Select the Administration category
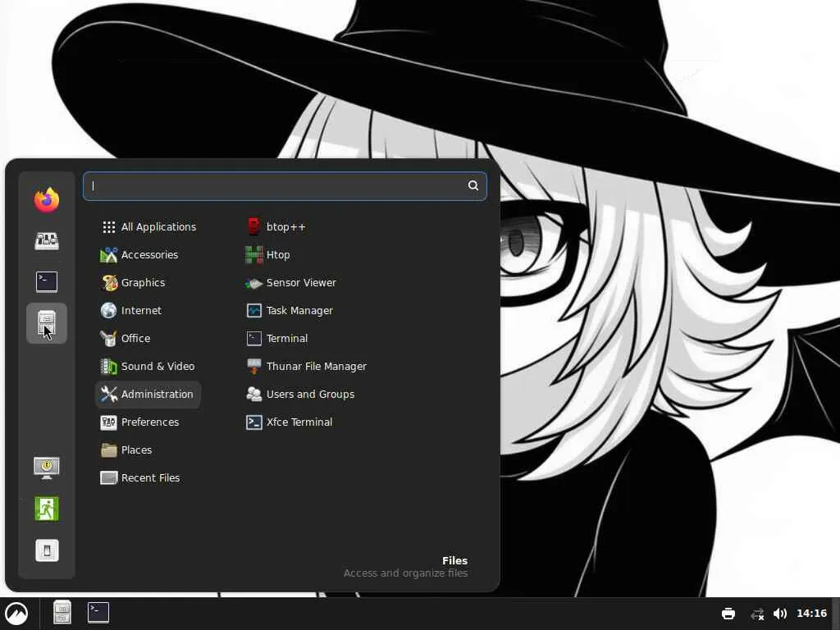 [148, 395]
